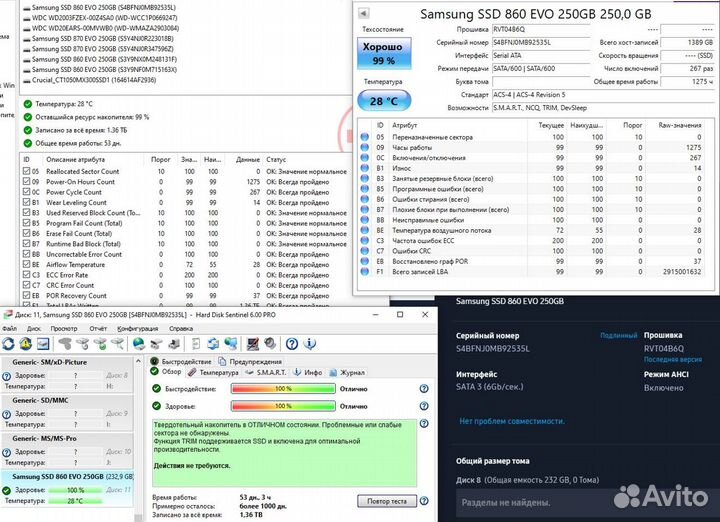Switch to the Инфо tab
The width and height of the screenshot is (720, 522).
[x=308, y=372]
